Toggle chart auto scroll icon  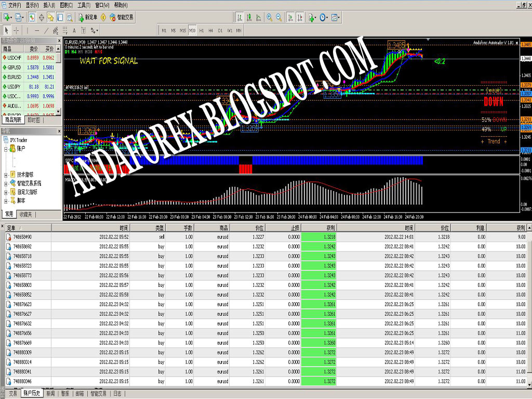click(290, 17)
